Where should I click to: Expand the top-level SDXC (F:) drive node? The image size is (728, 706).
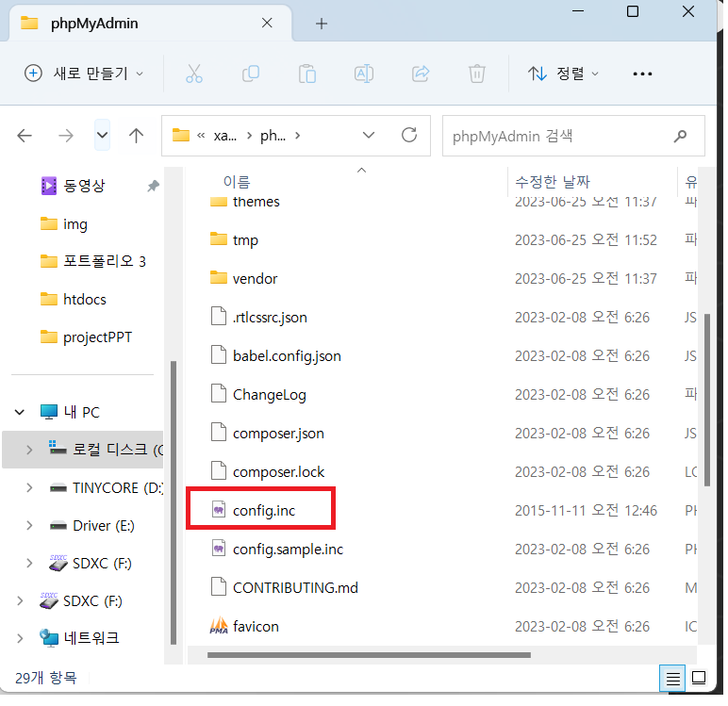click(20, 600)
